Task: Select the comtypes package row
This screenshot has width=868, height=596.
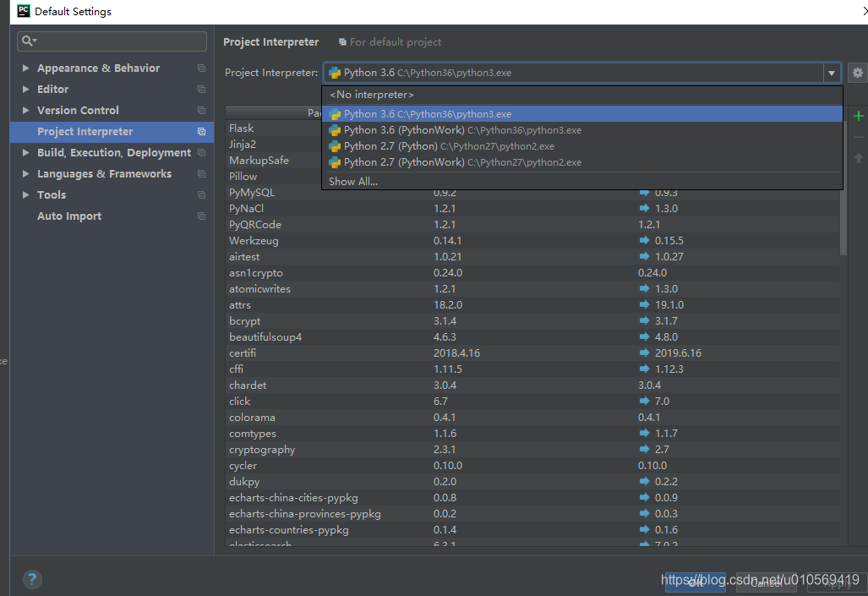Action: pos(532,433)
